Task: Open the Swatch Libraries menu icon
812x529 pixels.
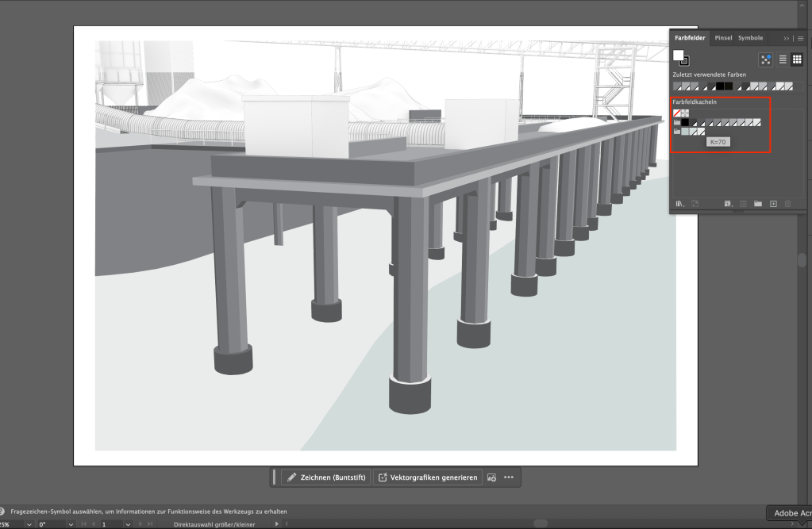Action: coord(679,204)
